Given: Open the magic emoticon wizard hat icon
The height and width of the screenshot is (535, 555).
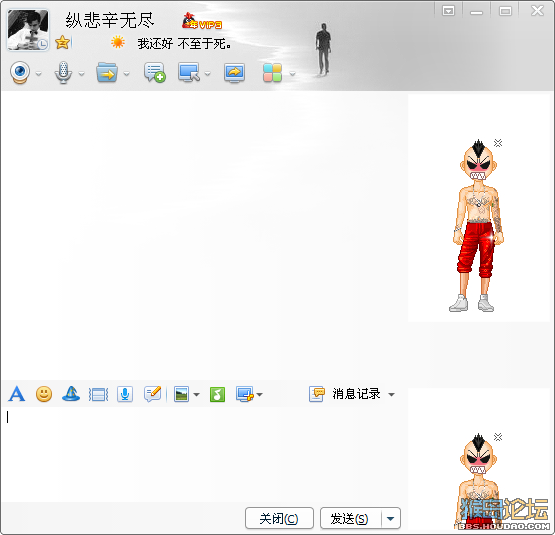Looking at the screenshot, I should (71, 393).
